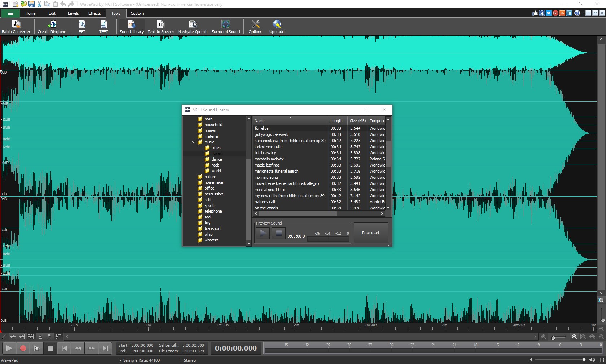Collapse the music folder in Sound Library
The height and width of the screenshot is (364, 606).
click(193, 142)
